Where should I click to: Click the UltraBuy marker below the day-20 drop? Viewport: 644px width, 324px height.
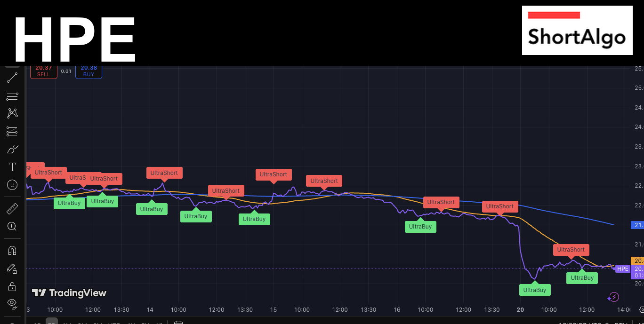tap(535, 290)
